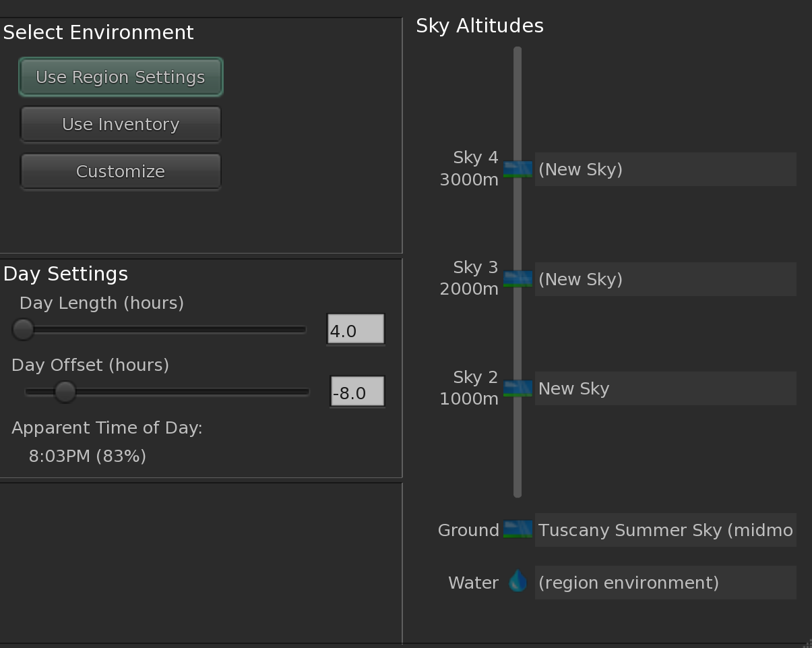This screenshot has height=648, width=812.
Task: Click the Sky Altitudes vertical track top
Action: point(518,53)
